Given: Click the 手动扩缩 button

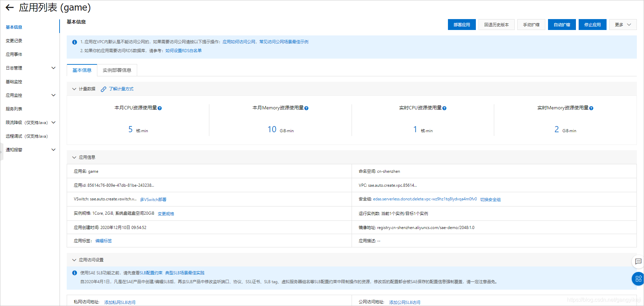Looking at the screenshot, I should click(531, 25).
